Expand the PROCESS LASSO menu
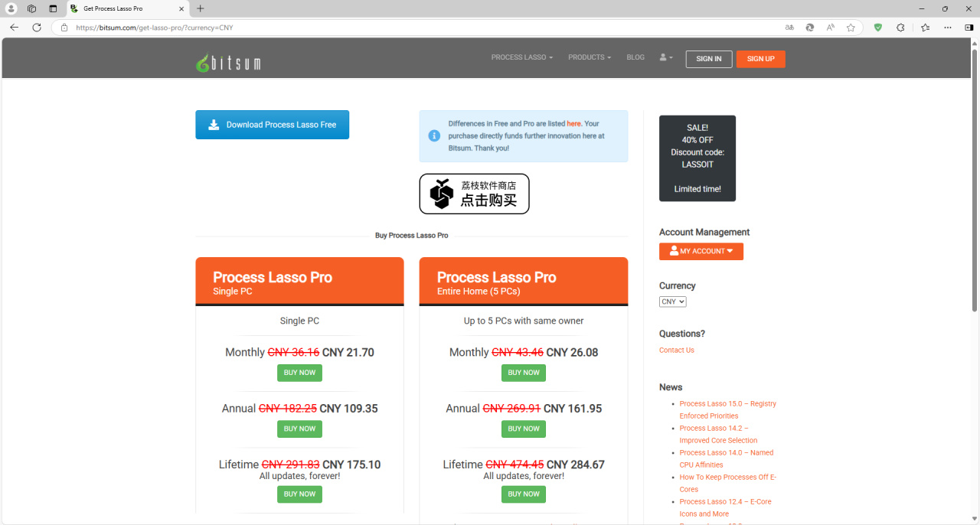The height and width of the screenshot is (525, 980). tap(521, 57)
